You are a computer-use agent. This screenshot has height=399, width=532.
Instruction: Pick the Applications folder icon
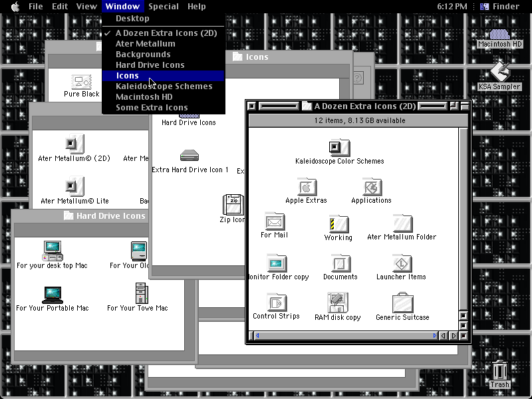tap(372, 187)
